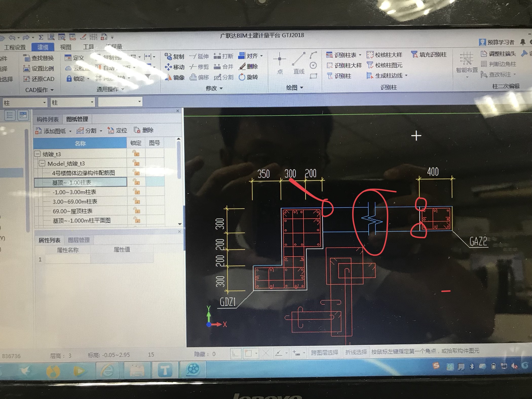The image size is (532, 399).
Task: Switch to the 构件列表 tab
Action: click(47, 119)
